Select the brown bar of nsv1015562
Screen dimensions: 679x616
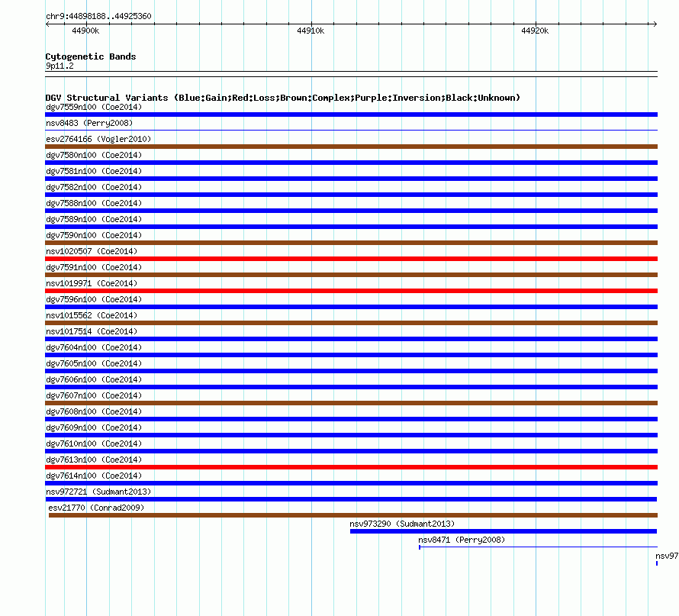(351, 323)
